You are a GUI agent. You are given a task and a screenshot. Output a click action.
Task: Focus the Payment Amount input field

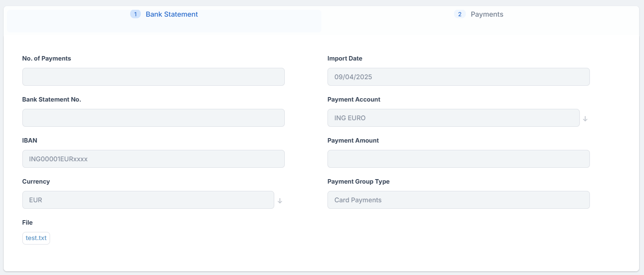pos(458,159)
